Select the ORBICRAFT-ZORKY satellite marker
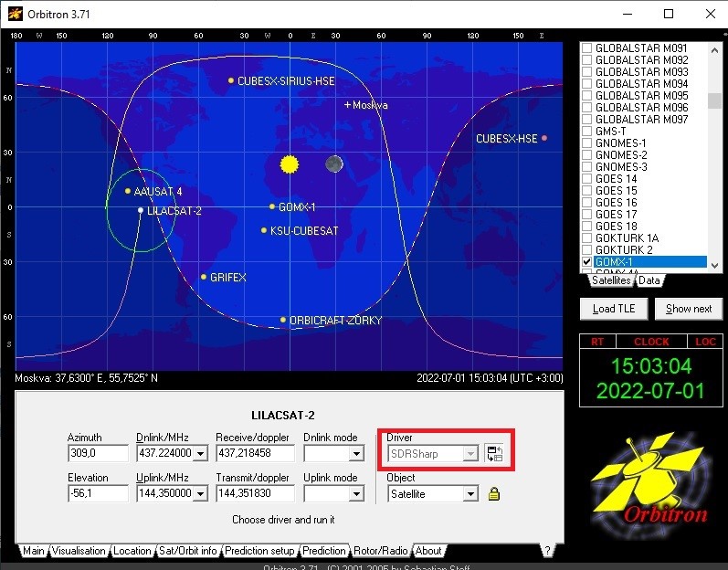This screenshot has width=728, height=570. point(283,320)
